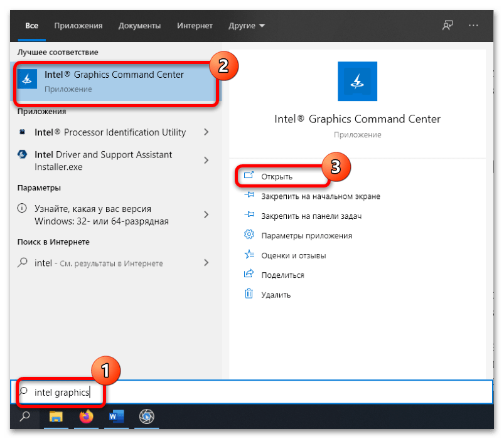This screenshot has height=439, width=504.
Task: Expand the Windows version settings result arrow
Action: [206, 214]
